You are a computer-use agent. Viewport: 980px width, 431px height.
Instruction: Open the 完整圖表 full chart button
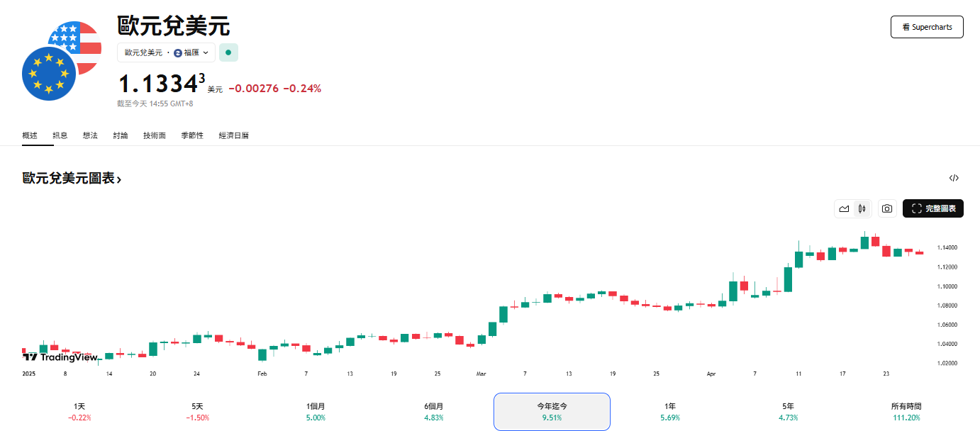(x=932, y=208)
